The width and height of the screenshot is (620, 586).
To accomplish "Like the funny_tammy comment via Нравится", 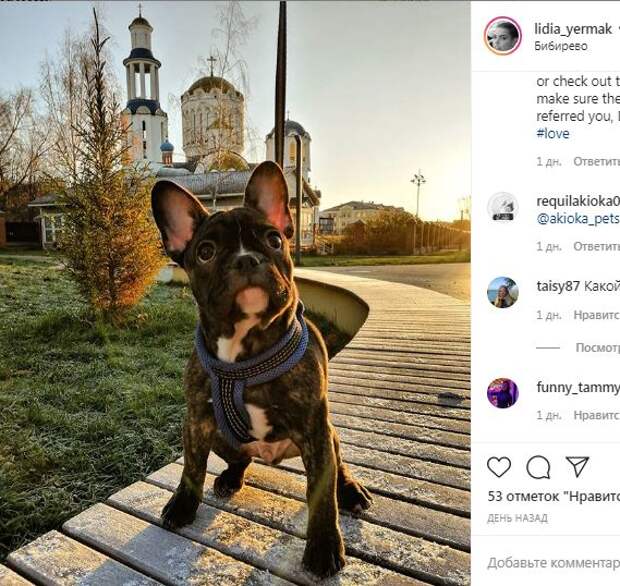I will (x=596, y=416).
